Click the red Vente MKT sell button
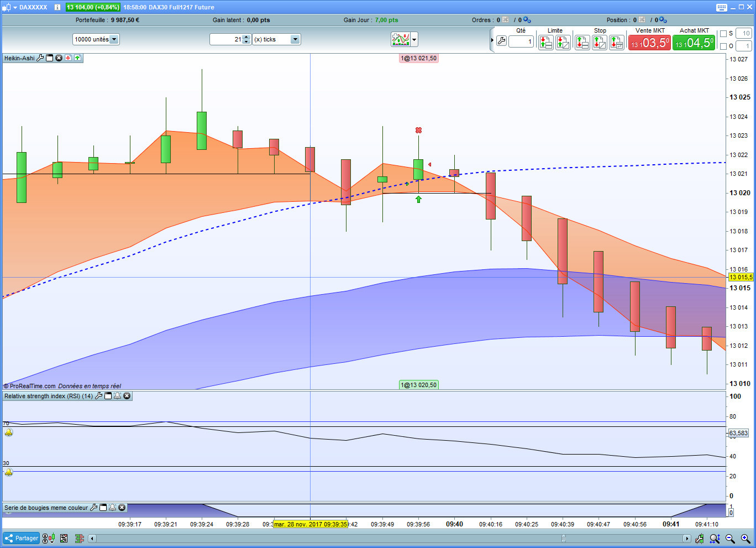 [650, 43]
